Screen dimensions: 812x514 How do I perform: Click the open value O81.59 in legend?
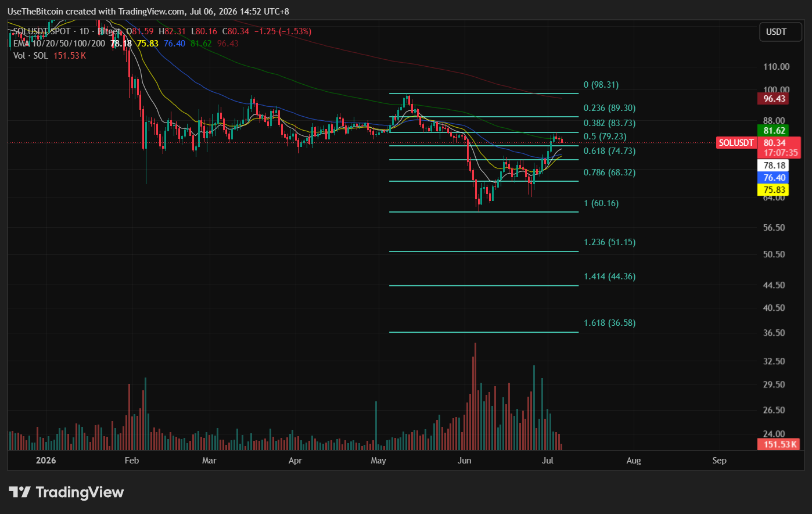click(x=140, y=31)
